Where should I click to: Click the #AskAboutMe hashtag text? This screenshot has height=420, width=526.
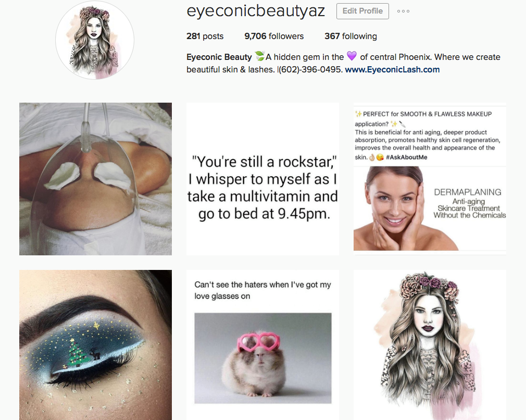[407, 157]
